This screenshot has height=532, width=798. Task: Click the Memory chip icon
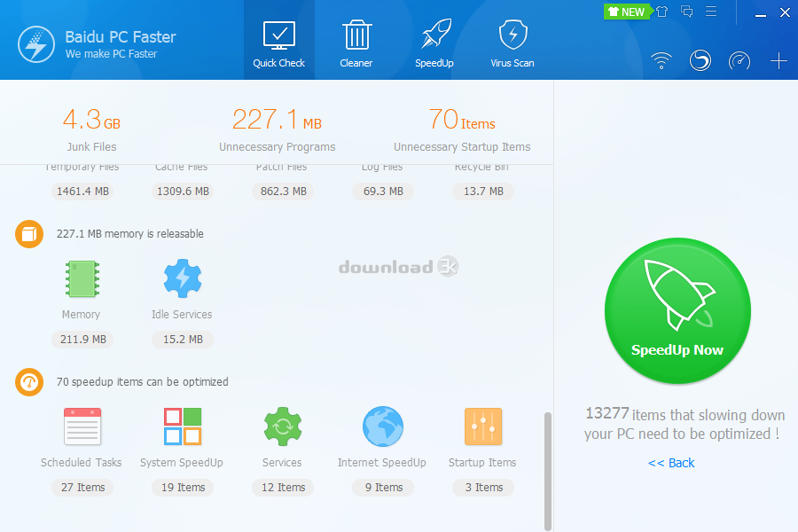82,278
